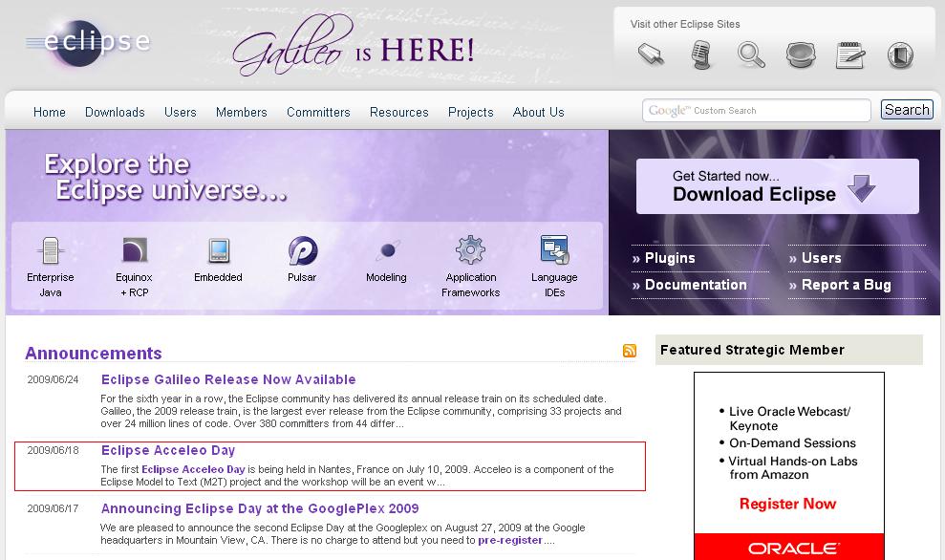Open the Eclipse Galileo Release Now Available headline
This screenshot has height=560, width=945.
[228, 379]
